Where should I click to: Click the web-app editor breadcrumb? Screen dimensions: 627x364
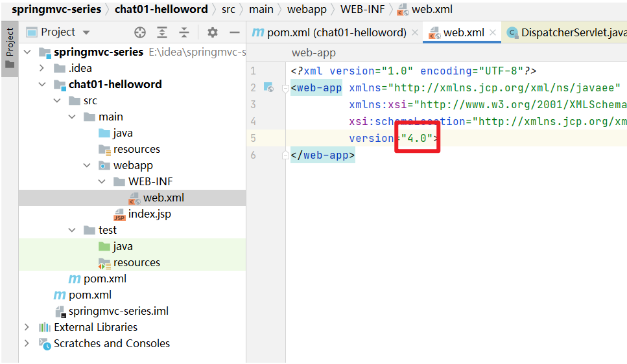314,53
